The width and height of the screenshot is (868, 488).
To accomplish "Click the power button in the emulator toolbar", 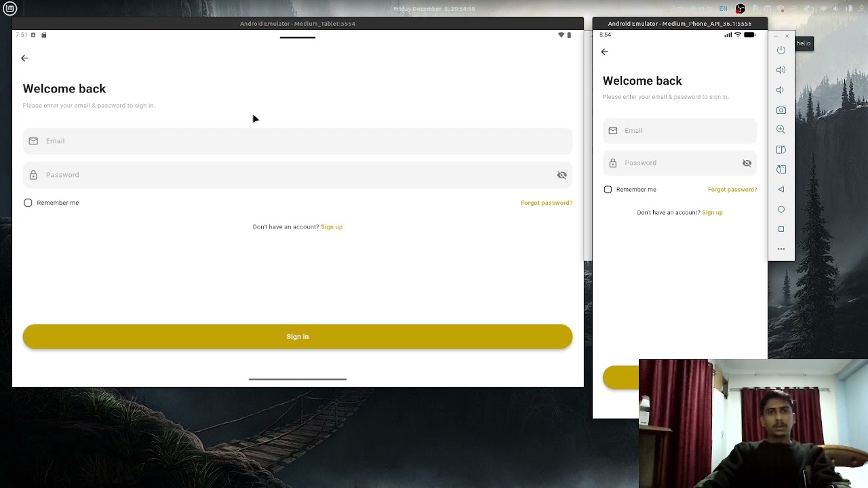I will click(x=781, y=50).
